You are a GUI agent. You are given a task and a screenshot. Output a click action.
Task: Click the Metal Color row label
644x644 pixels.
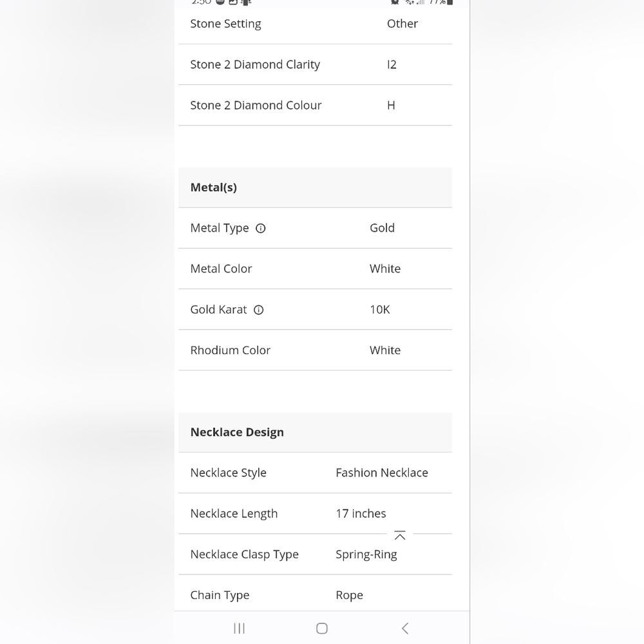coord(221,269)
